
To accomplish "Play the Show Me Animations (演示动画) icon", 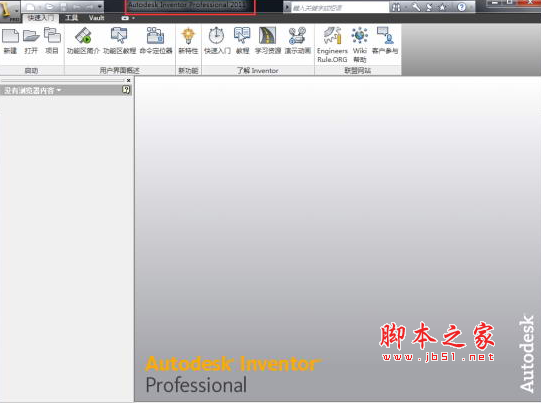I will pyautogui.click(x=297, y=36).
